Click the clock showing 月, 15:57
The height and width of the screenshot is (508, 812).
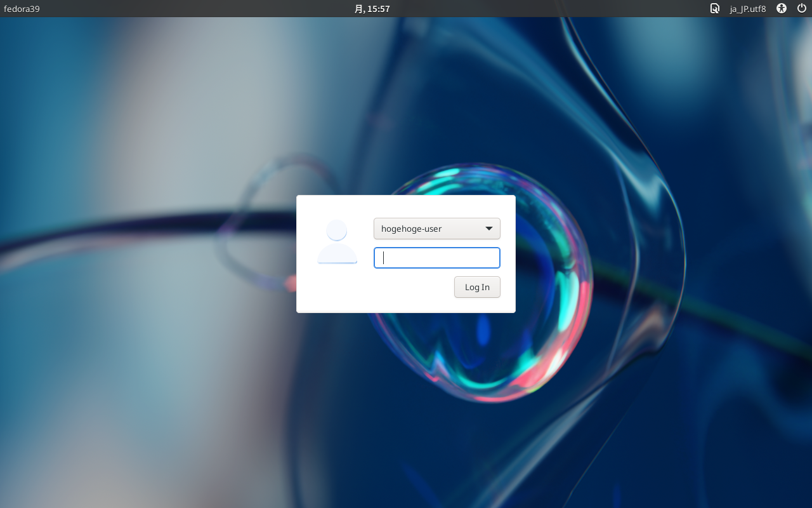click(x=372, y=9)
